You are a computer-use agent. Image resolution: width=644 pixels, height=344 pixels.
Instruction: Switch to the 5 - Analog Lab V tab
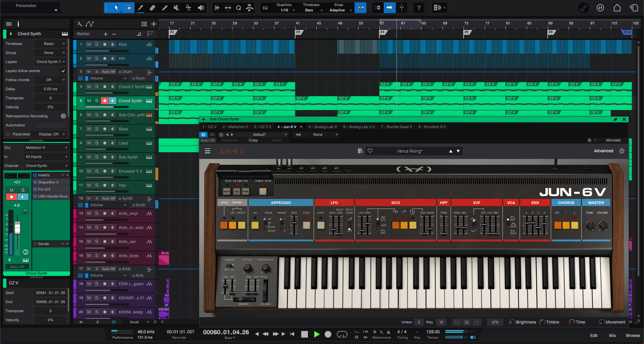pyautogui.click(x=323, y=127)
